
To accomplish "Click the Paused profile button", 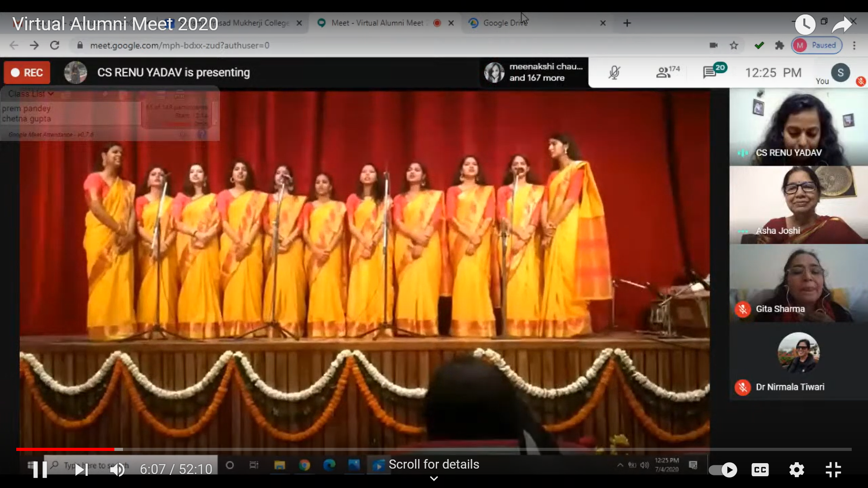I will [x=817, y=45].
